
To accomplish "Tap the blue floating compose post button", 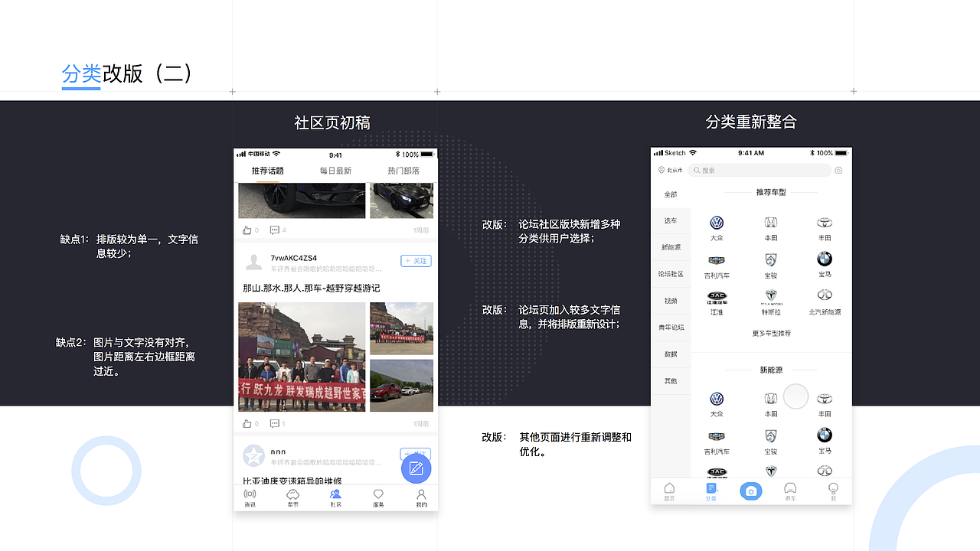I will [x=416, y=468].
